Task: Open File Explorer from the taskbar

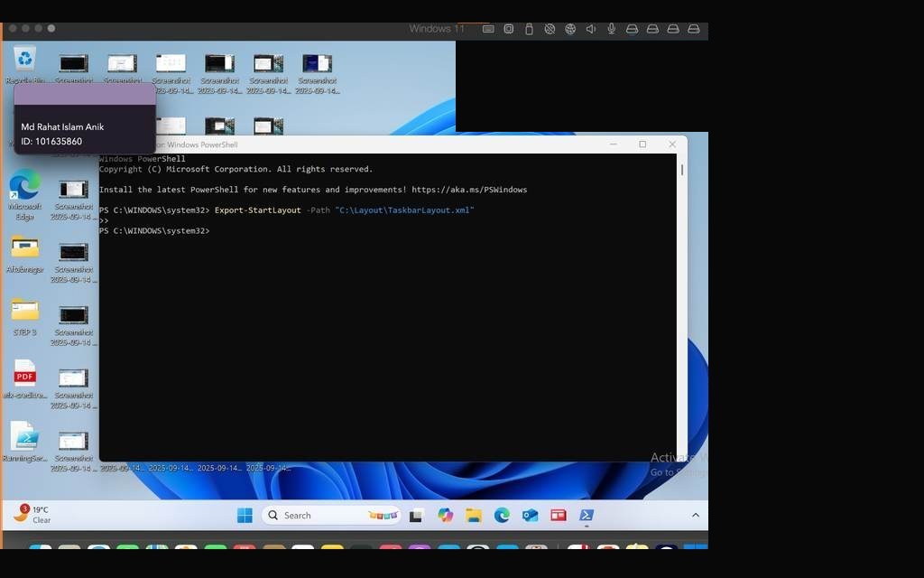Action: (474, 516)
